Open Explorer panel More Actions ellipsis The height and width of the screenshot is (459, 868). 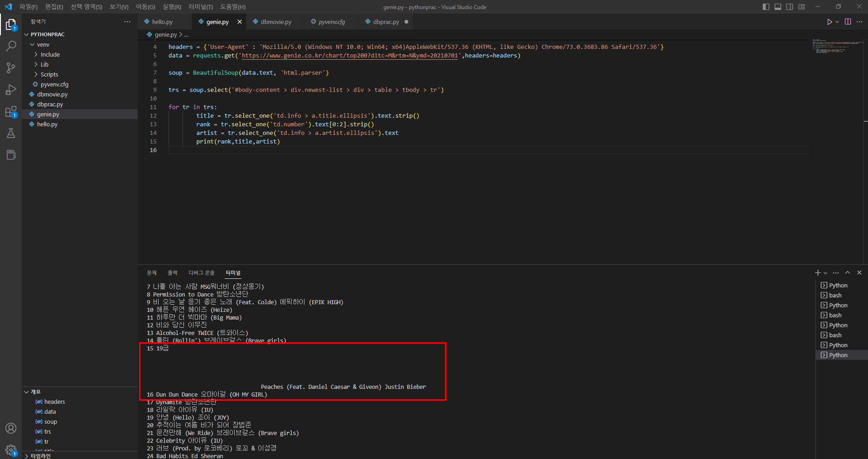coord(127,22)
